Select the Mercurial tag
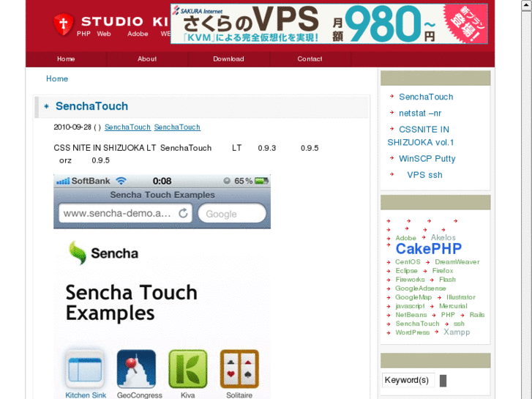The image size is (532, 399). 453,306
